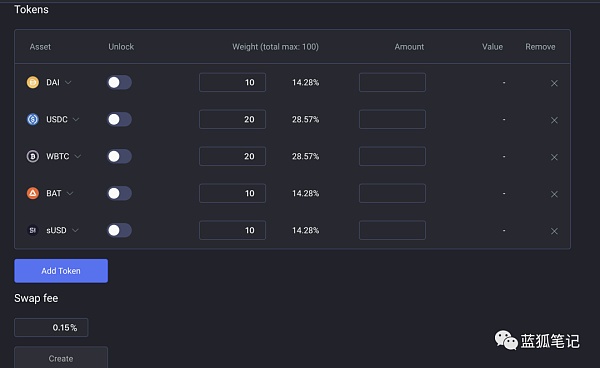Click the USDC token icon
600x368 pixels.
coord(33,119)
